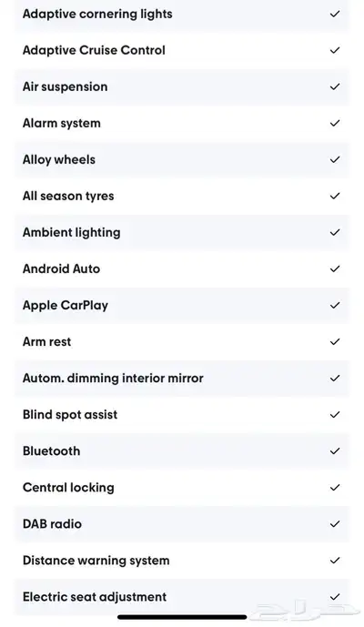Tap the checkmark beside Apple CarPlay

pos(335,306)
